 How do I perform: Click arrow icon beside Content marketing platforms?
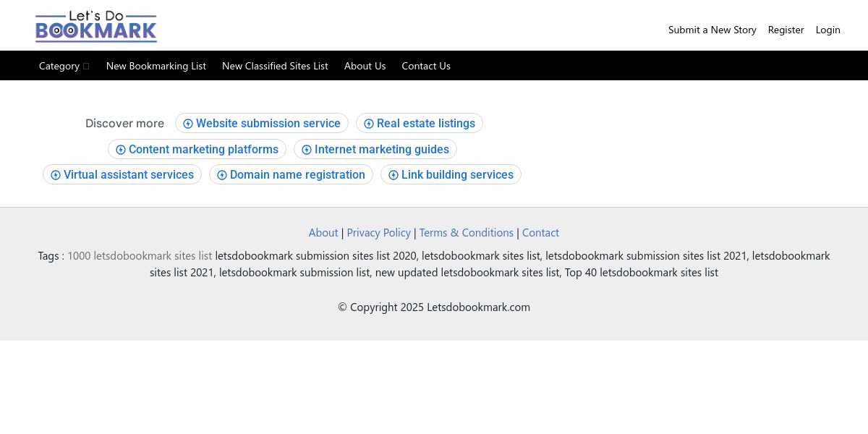point(121,150)
